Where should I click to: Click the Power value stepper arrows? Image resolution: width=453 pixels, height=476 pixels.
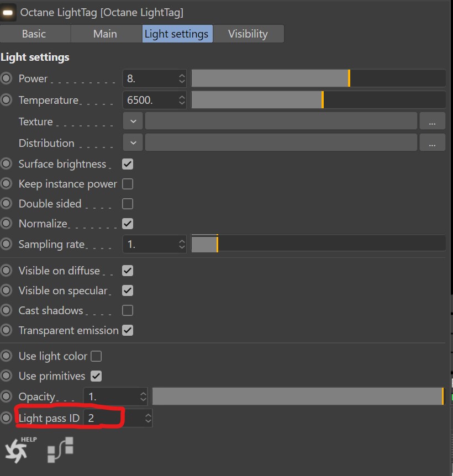(182, 78)
